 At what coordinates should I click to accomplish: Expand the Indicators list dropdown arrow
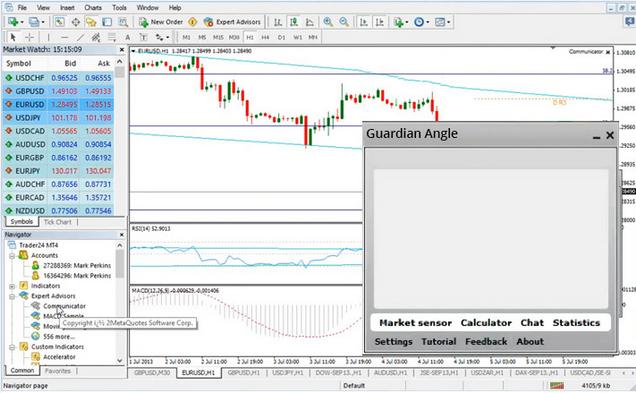coord(406,22)
